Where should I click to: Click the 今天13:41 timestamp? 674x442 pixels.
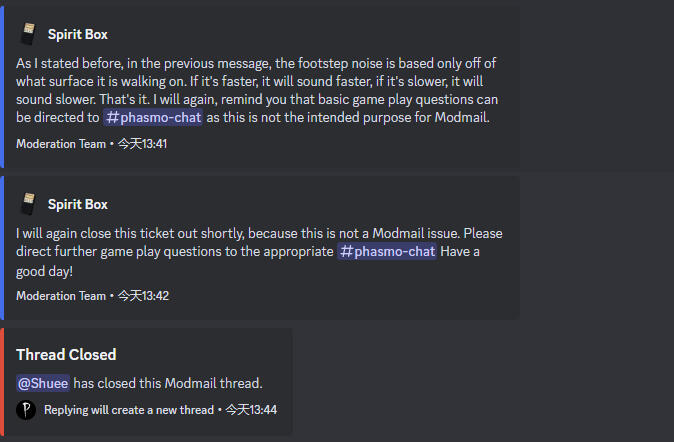click(x=142, y=144)
